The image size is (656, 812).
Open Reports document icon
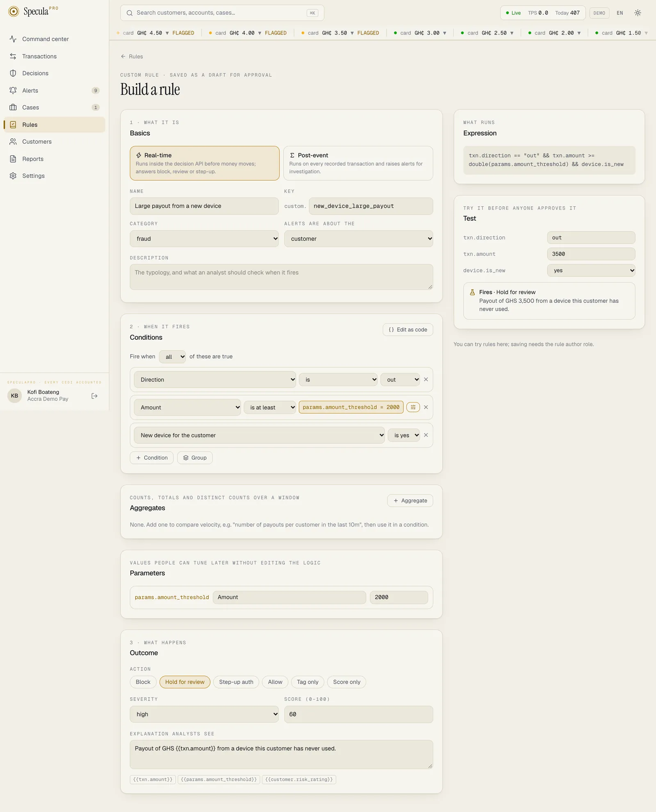[x=13, y=159]
